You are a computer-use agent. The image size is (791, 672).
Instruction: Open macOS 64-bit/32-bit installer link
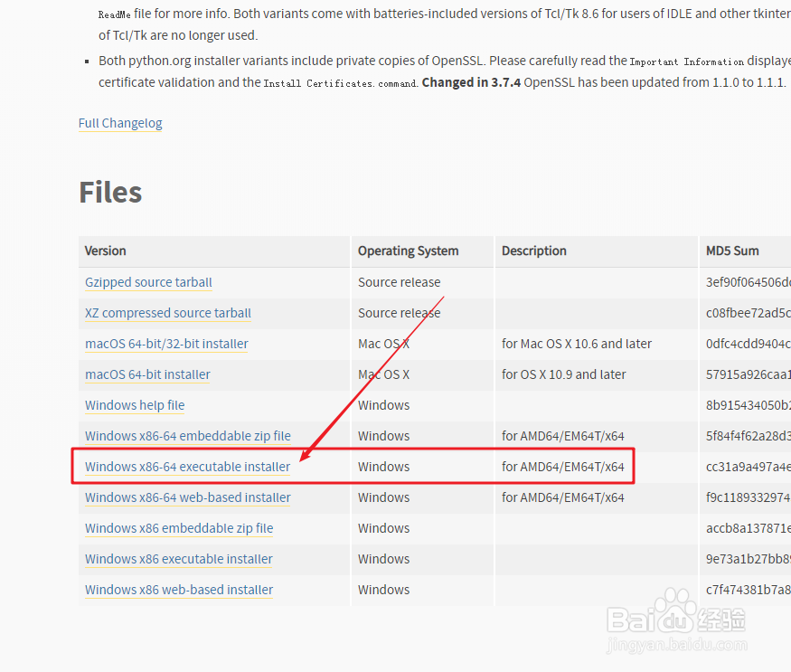click(166, 344)
